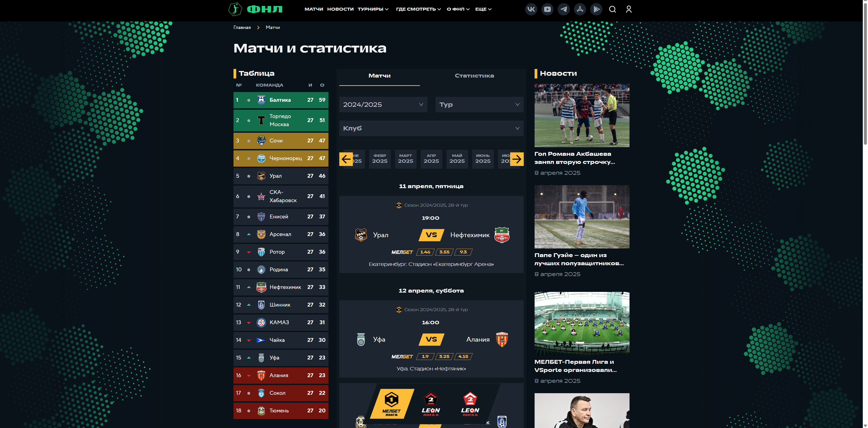Open the YouTube channel icon
The width and height of the screenshot is (868, 428).
pyautogui.click(x=547, y=9)
